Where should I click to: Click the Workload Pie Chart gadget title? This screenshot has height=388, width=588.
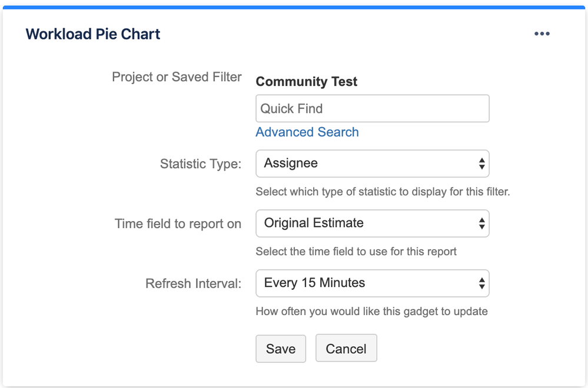click(93, 34)
